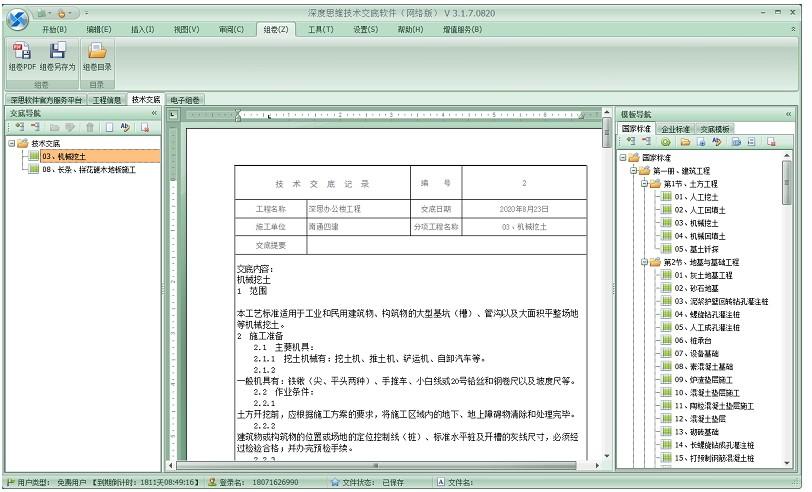
Task: Open the quick access toolbar customize dropdown
Action: tap(86, 13)
